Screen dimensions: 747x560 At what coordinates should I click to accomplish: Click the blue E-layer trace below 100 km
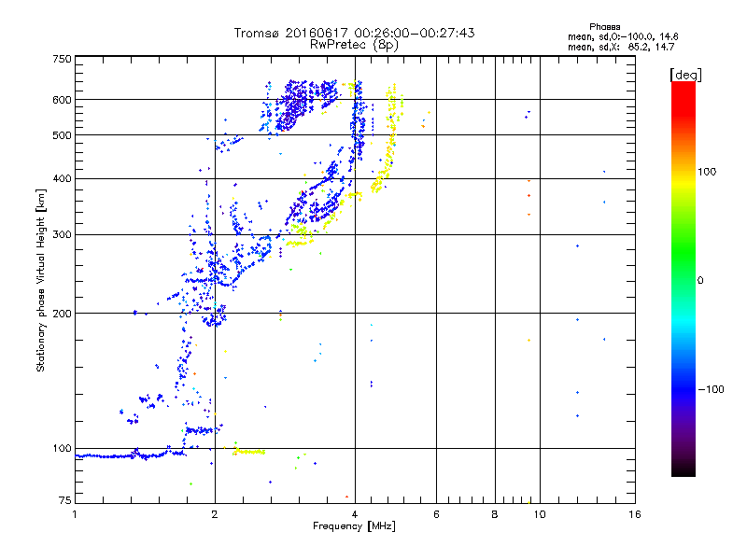(x=129, y=455)
